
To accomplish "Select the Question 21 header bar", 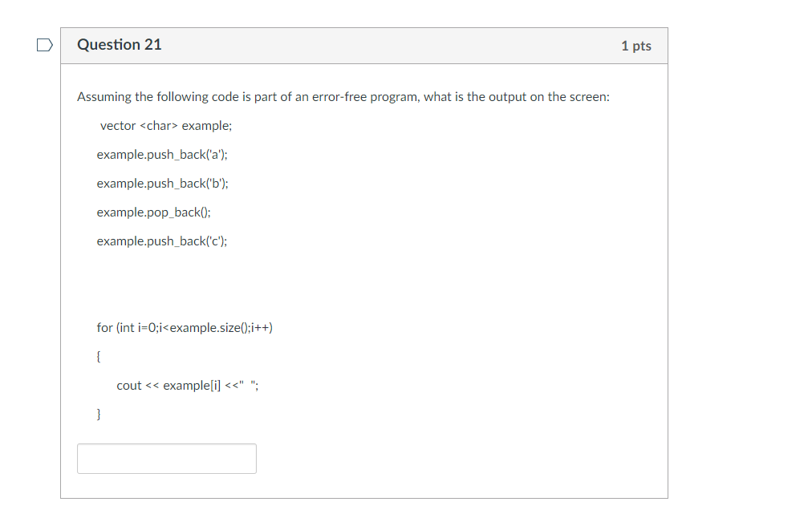I will (363, 46).
